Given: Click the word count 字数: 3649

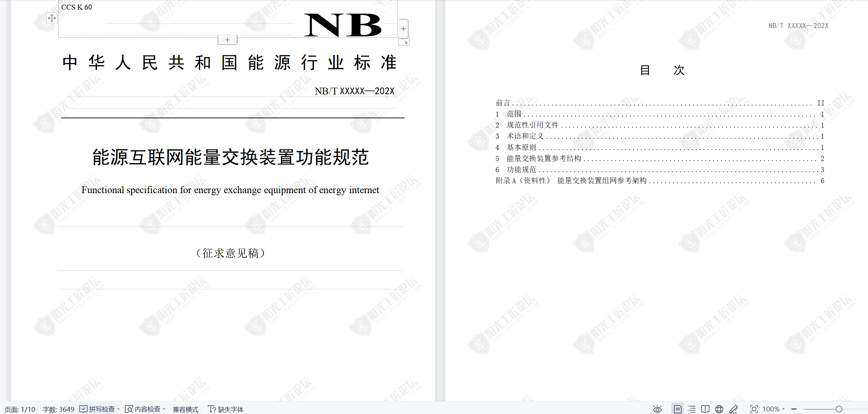Looking at the screenshot, I should [x=58, y=409].
